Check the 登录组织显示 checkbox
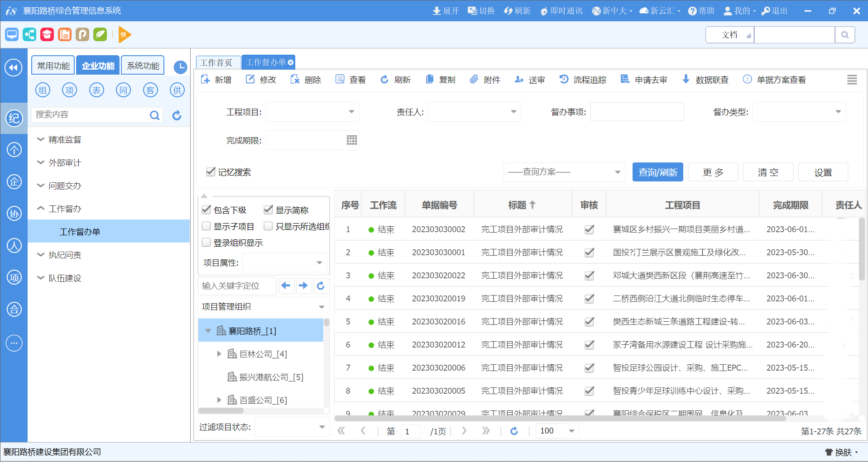 tap(206, 242)
